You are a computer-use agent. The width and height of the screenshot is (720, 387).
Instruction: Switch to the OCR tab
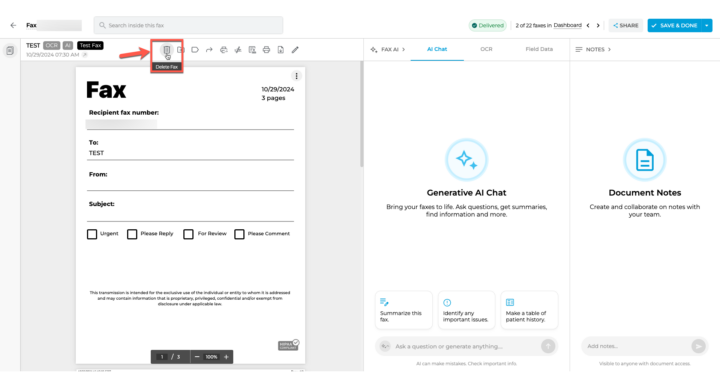[x=486, y=49]
